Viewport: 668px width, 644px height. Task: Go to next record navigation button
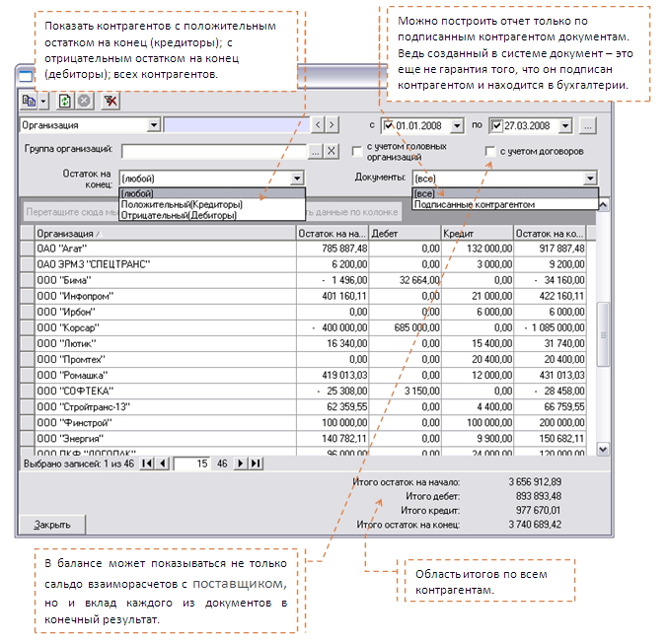pos(241,464)
